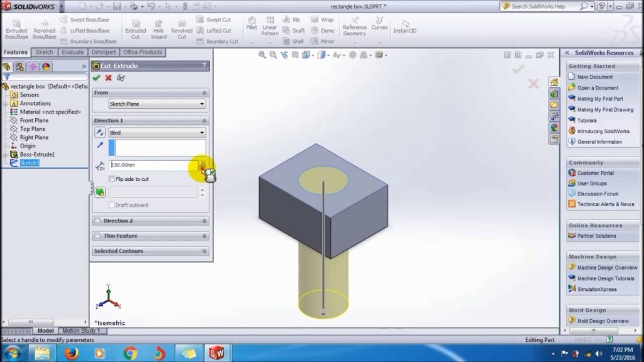Select the Front Plane in feature tree
The width and height of the screenshot is (644, 362).
click(34, 120)
